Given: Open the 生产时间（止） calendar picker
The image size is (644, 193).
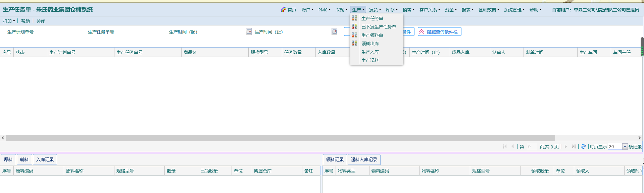Looking at the screenshot, I should (334, 31).
